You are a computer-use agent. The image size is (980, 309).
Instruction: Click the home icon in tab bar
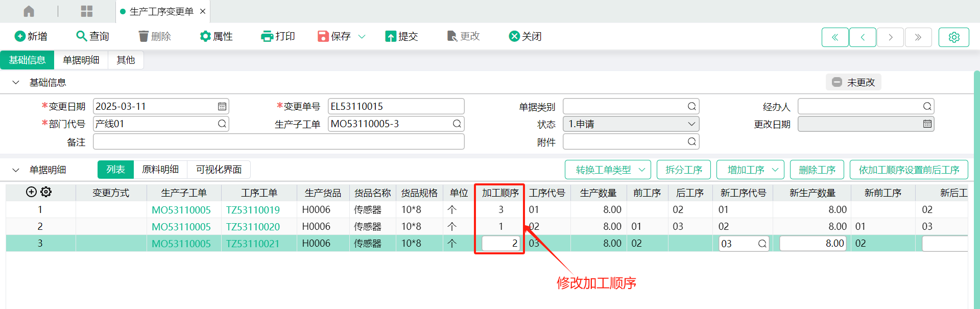point(29,11)
